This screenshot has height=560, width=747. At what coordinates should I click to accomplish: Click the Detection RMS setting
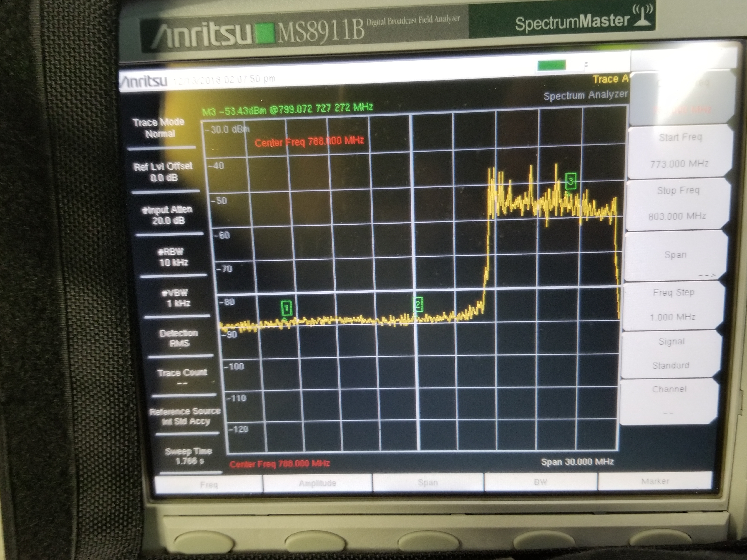pos(179,338)
